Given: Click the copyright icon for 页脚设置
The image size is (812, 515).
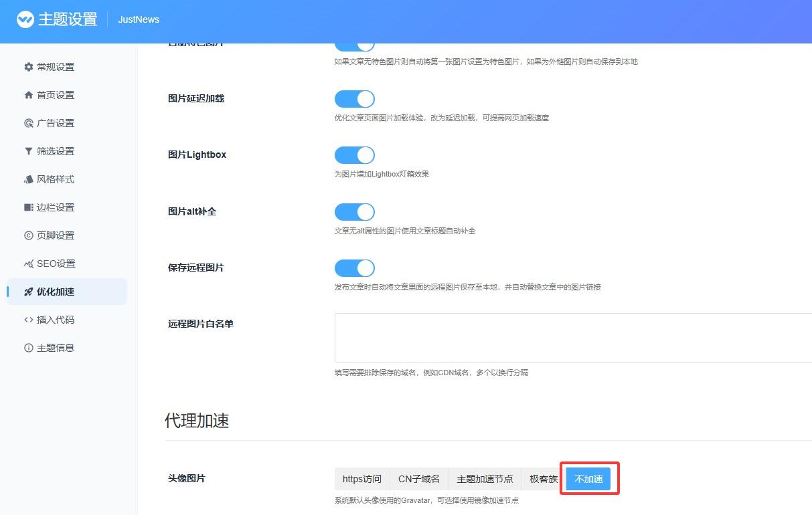Looking at the screenshot, I should (x=28, y=235).
